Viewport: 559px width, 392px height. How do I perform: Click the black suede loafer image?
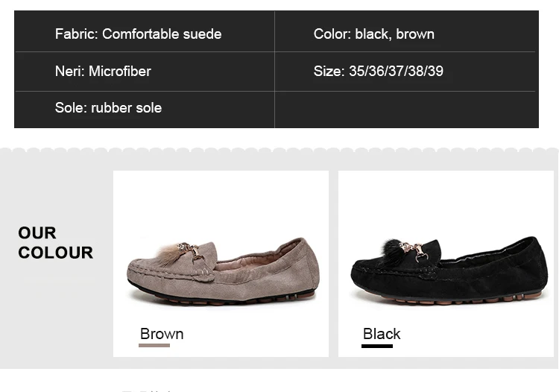[449, 270]
